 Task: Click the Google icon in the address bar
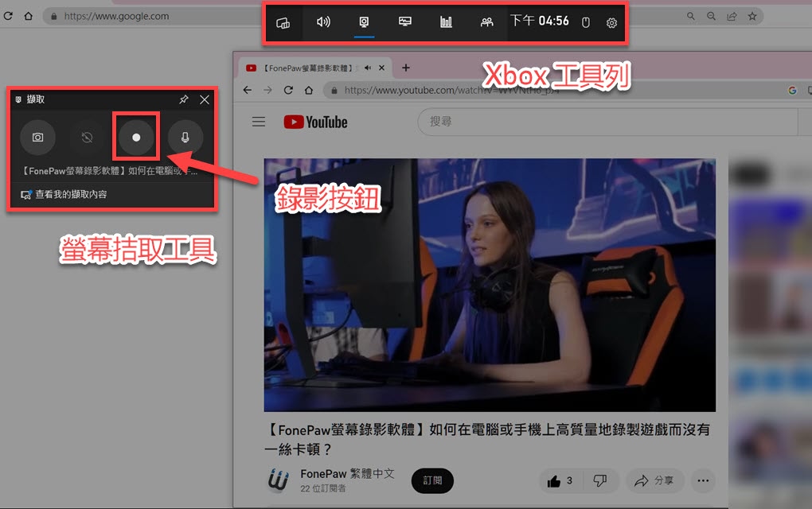pos(792,91)
